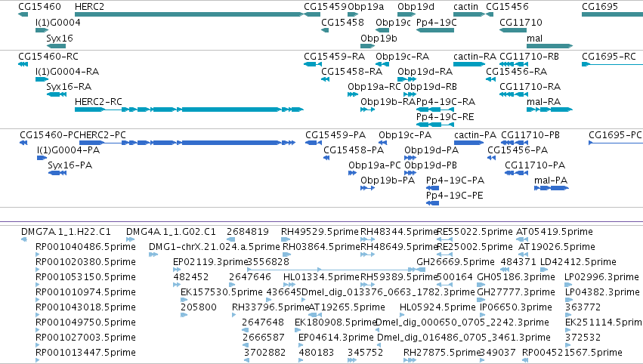The height and width of the screenshot is (364, 643).
Task: Select the Pp4-19C-PA protein label
Action: coord(455,180)
